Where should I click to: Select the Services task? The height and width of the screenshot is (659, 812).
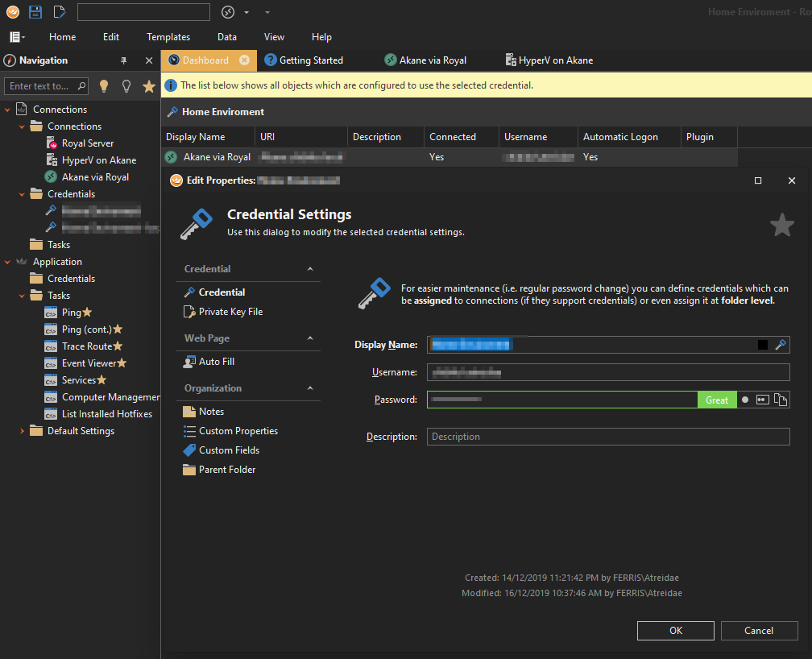point(79,380)
